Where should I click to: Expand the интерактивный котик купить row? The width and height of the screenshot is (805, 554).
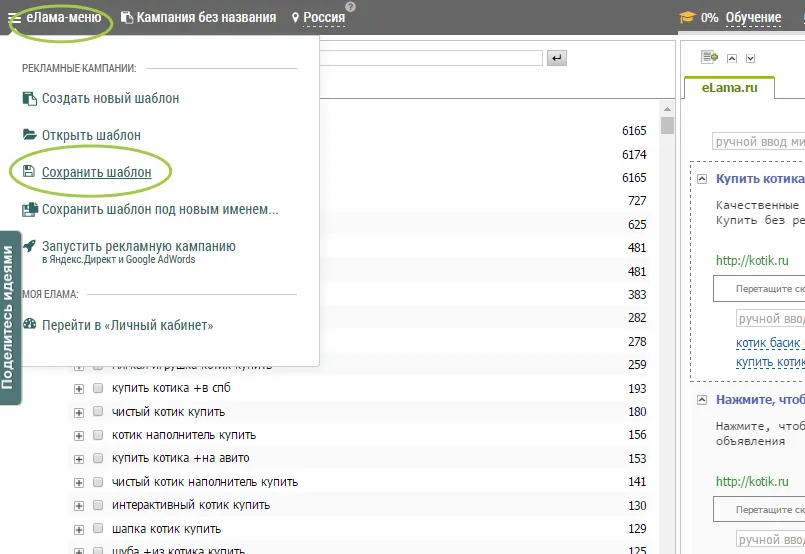79,506
